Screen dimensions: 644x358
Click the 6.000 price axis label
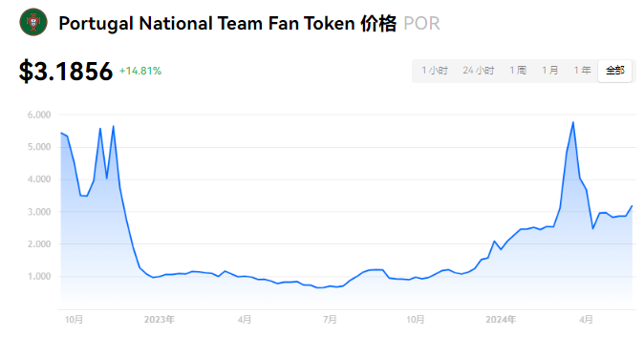point(39,115)
